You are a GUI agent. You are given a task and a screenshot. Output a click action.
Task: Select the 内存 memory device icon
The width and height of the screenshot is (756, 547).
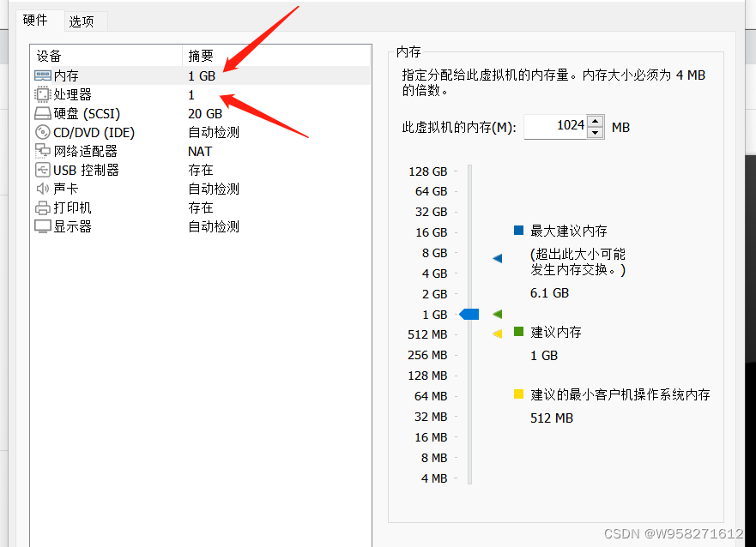click(42, 75)
